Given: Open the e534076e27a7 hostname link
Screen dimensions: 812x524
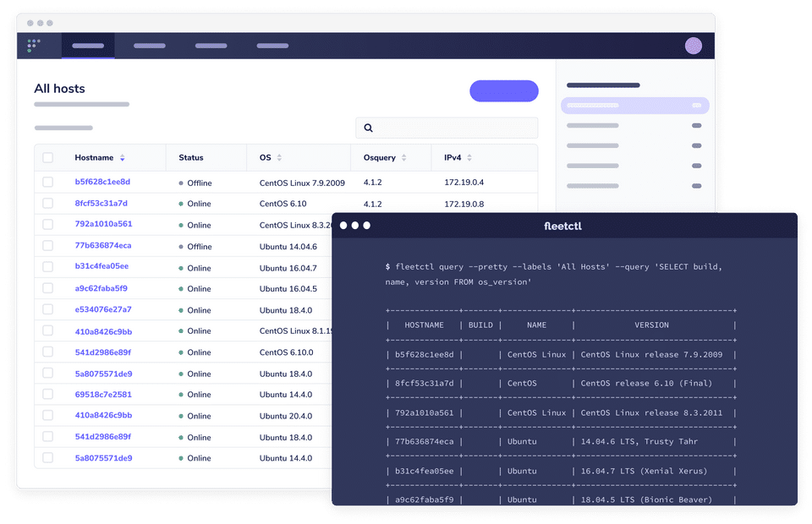Looking at the screenshot, I should click(103, 309).
